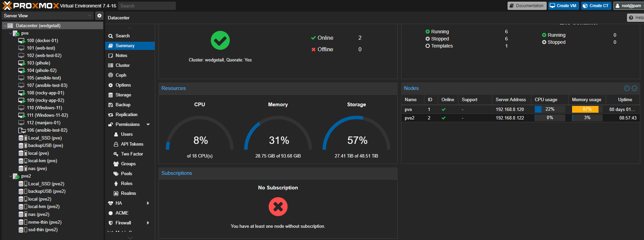This screenshot has width=644, height=240.
Task: Select VM 100 (docker-01) in tree
Action: [x=42, y=40]
